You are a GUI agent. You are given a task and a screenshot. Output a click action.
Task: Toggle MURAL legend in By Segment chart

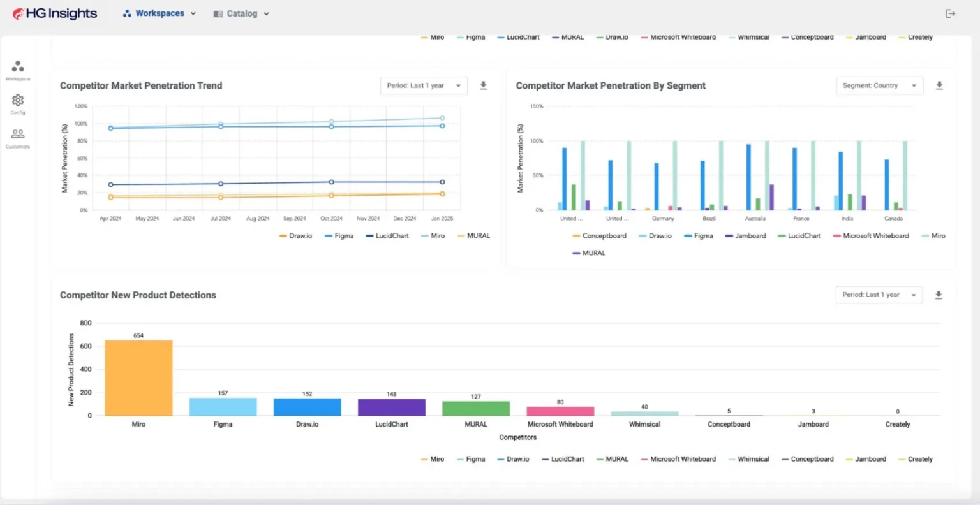tap(589, 253)
